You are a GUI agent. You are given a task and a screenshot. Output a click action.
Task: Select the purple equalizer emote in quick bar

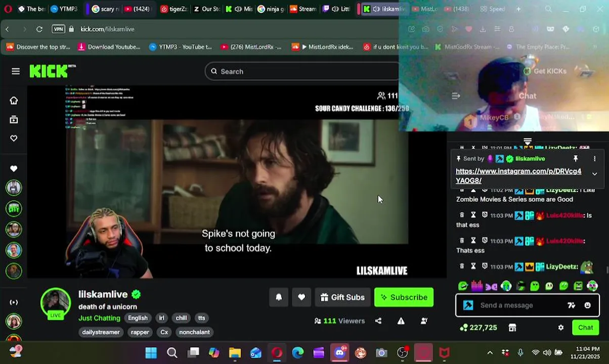click(x=477, y=286)
